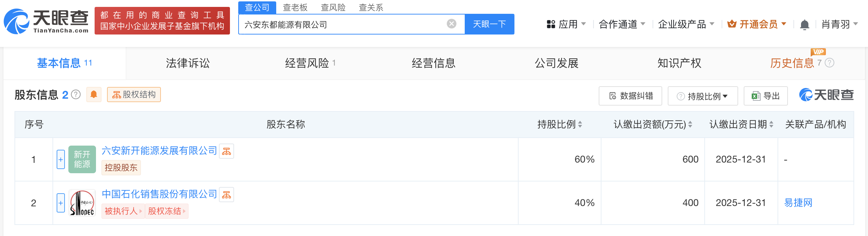Click the Excel export (导出) icon
Image resolution: width=868 pixels, height=236 pixels.
tap(755, 96)
